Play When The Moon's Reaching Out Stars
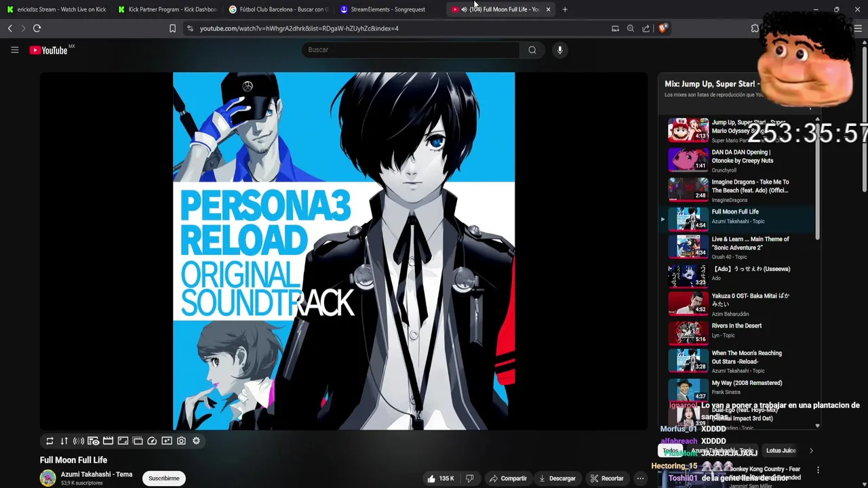Viewport: 868px width, 488px height. [736, 361]
